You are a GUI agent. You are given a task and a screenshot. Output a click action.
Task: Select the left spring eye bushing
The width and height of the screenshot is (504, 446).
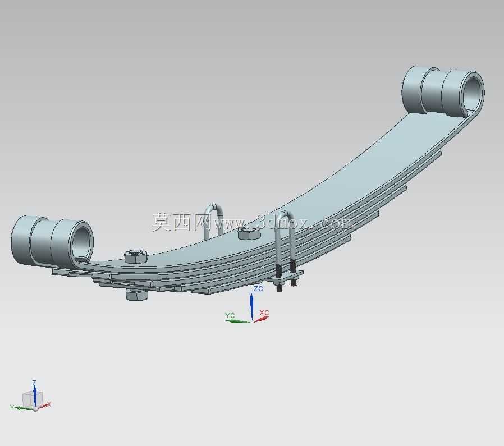coord(52,242)
